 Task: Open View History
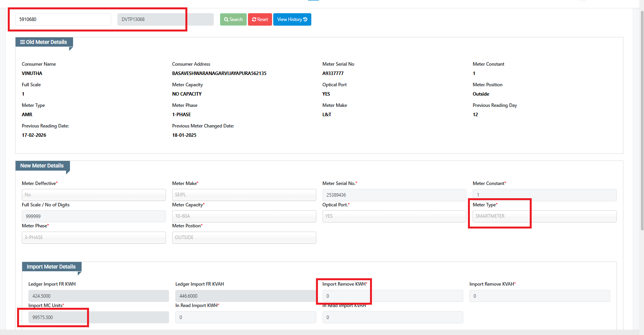click(x=292, y=19)
